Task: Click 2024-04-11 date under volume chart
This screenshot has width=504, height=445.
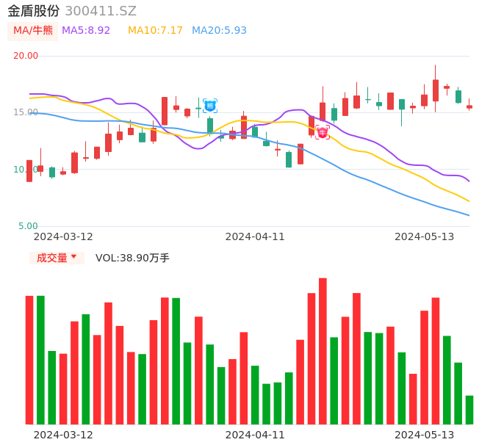Action: 255,435
